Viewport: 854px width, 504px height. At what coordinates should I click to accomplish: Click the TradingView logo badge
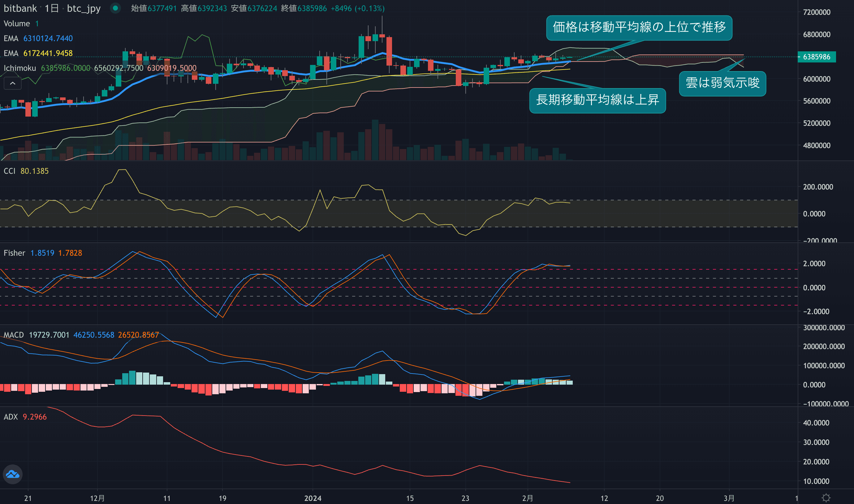coord(13,474)
